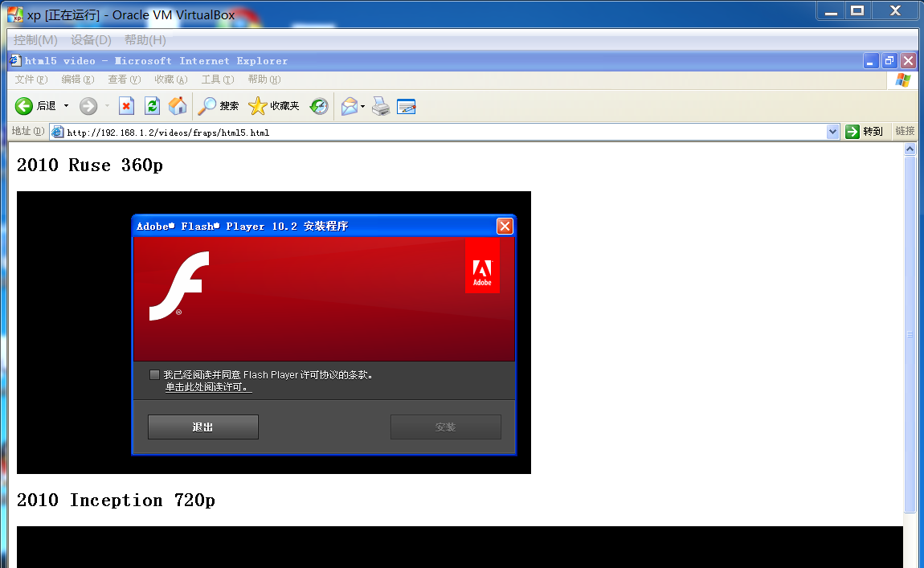Click the Flash Player f logo

179,286
